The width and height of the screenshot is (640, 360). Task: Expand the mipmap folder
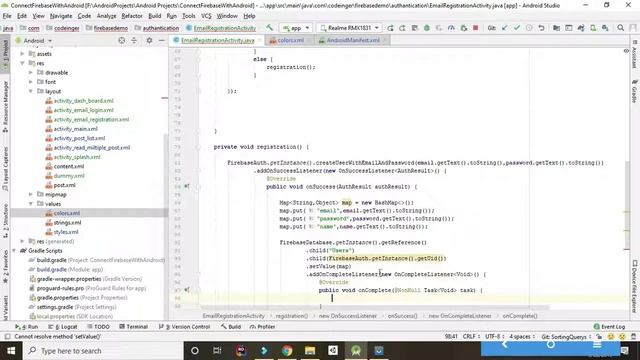coord(31,194)
